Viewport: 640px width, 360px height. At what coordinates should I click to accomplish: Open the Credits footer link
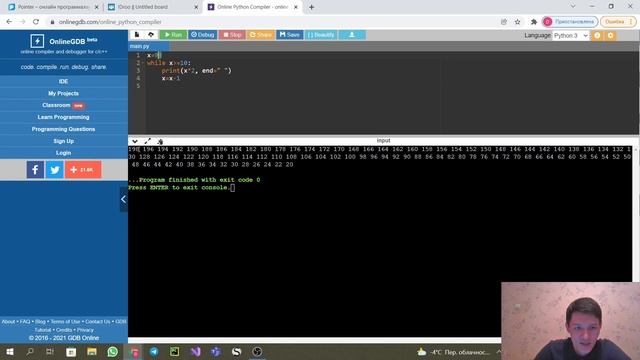coord(64,330)
